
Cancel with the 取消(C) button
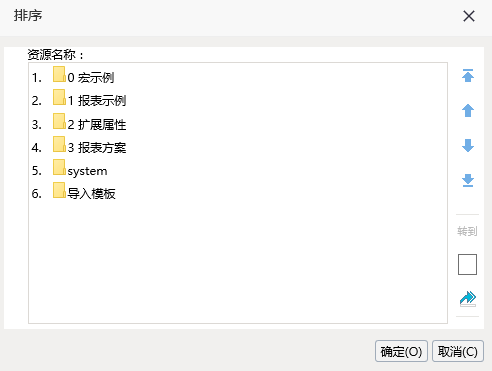coord(458,351)
